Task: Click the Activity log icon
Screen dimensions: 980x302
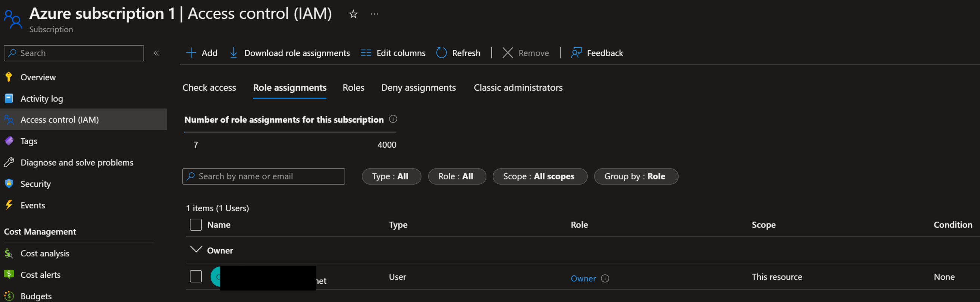Action: pyautogui.click(x=9, y=98)
